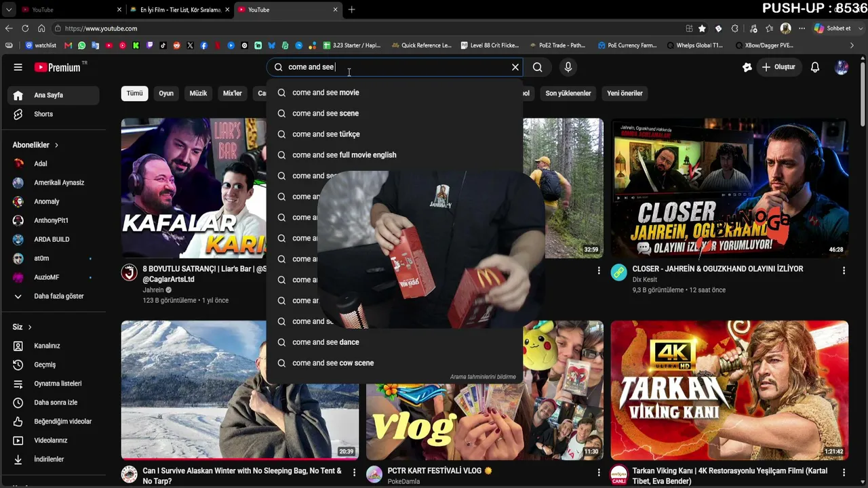Go back with the browser arrow
The image size is (868, 488).
point(9,28)
